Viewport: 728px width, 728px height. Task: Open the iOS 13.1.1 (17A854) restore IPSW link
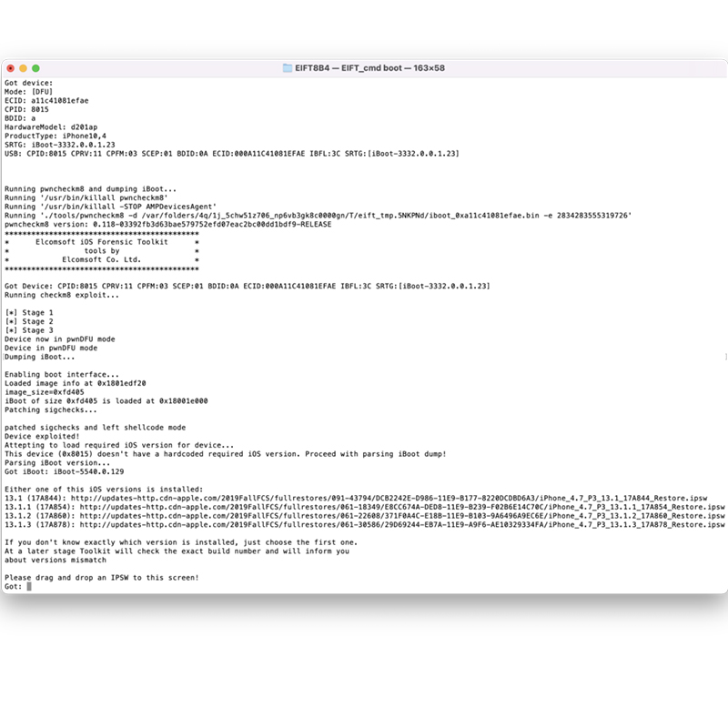402,507
